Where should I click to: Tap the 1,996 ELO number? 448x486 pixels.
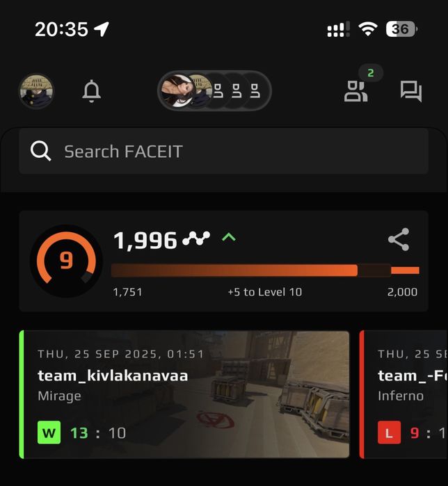pyautogui.click(x=145, y=241)
